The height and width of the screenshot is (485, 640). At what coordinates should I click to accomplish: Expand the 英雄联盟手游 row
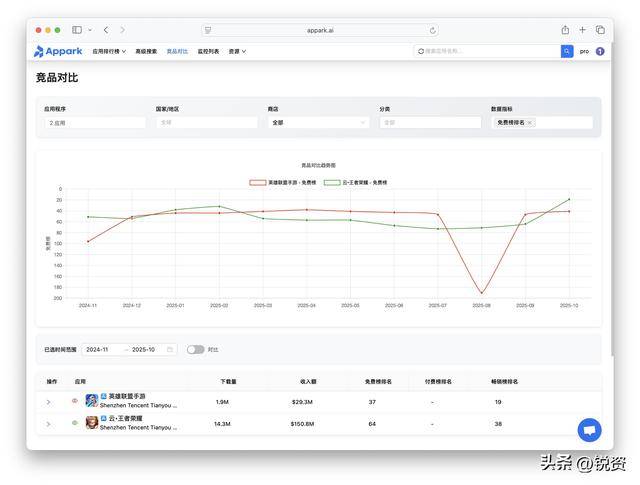tap(48, 401)
